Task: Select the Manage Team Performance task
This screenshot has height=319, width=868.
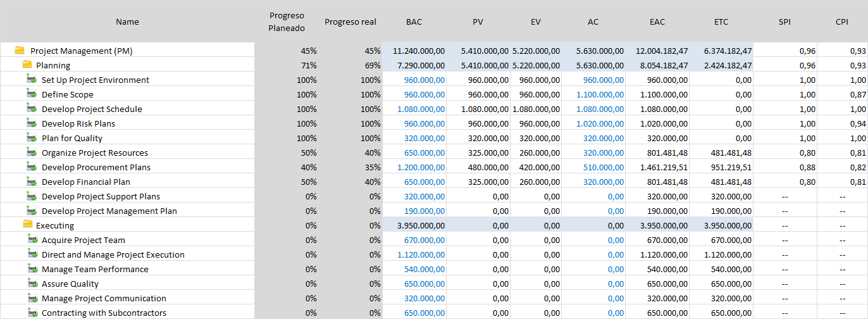Action: (95, 269)
